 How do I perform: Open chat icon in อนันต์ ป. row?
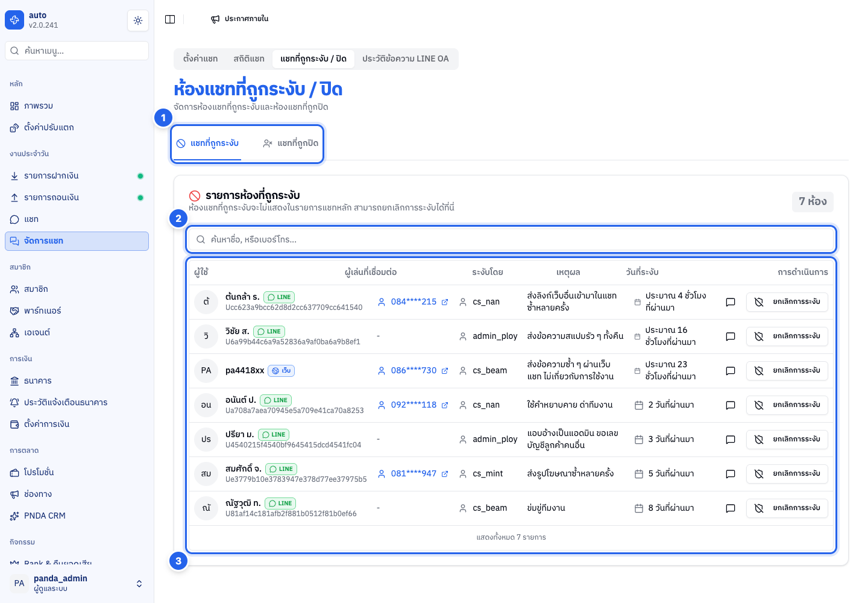(x=731, y=405)
